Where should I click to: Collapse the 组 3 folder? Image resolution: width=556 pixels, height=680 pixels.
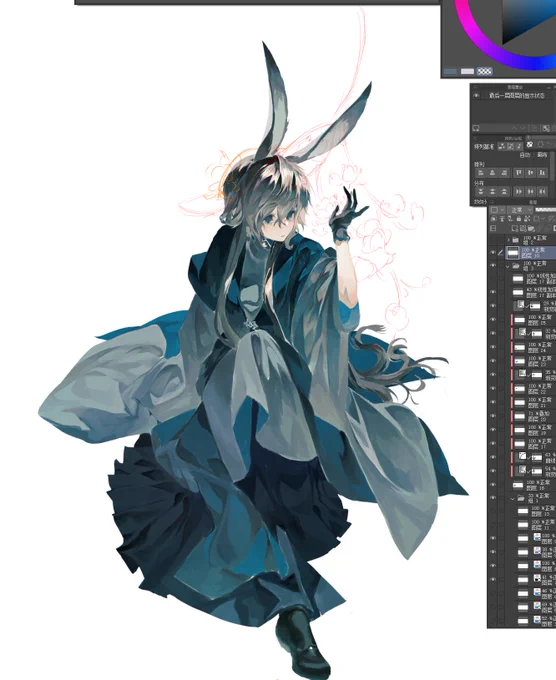(x=507, y=267)
